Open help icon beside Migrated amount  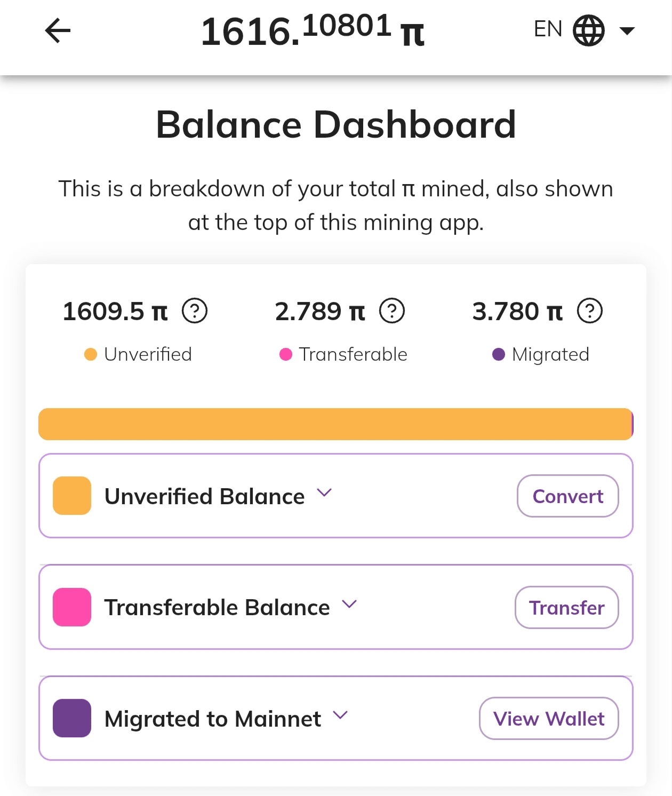590,311
